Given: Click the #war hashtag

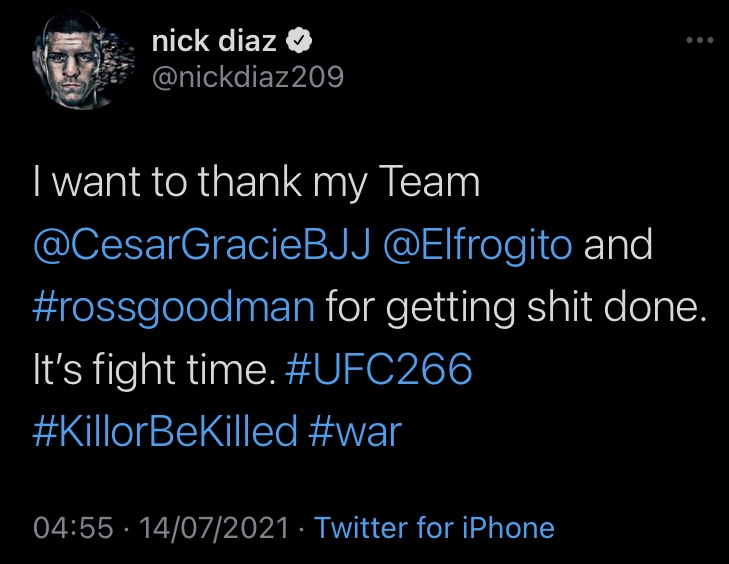Looking at the screenshot, I should 355,432.
